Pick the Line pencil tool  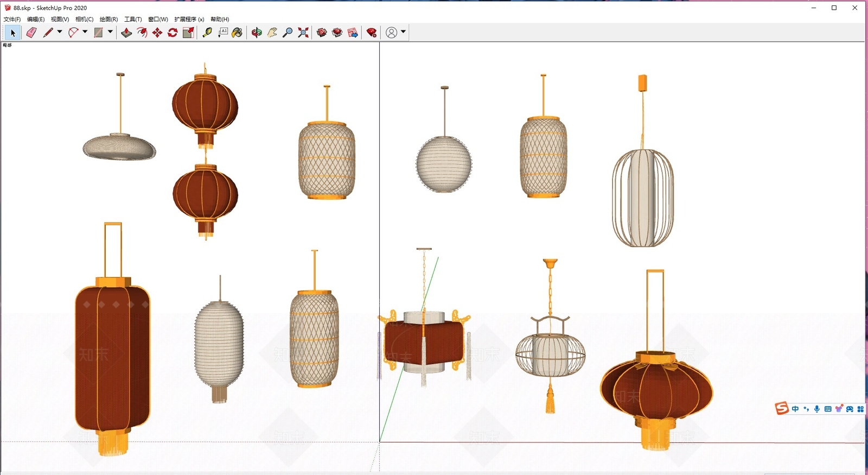point(48,33)
